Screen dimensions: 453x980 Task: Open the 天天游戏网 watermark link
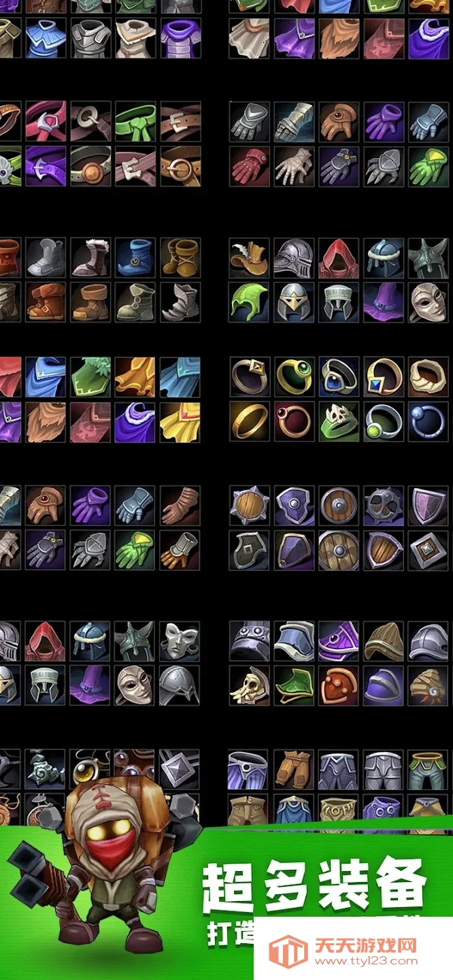pyautogui.click(x=354, y=951)
